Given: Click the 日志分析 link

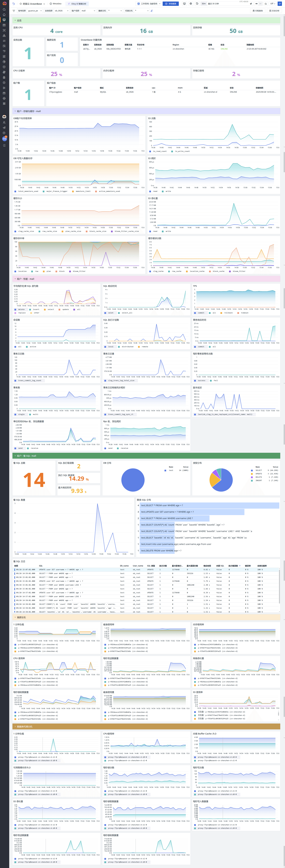Looking at the screenshot, I should click(x=274, y=11).
